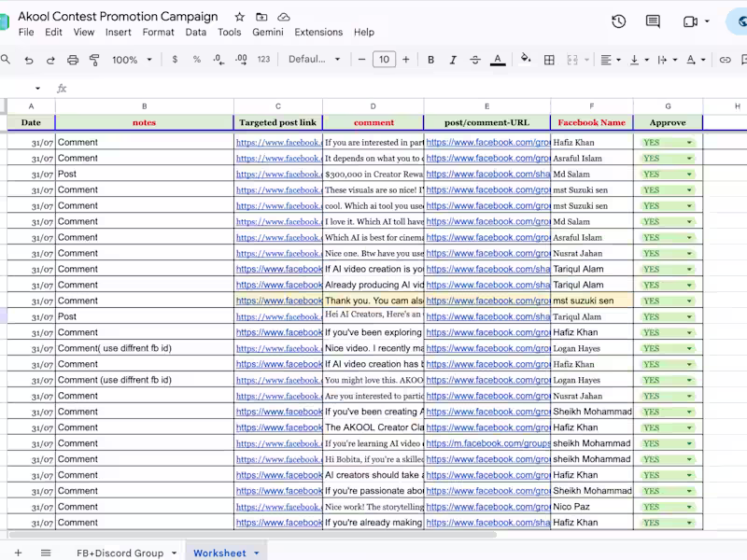Screen dimensions: 747x560
Task: Open Worksheet tab dropdown arrow
Action: tap(257, 553)
